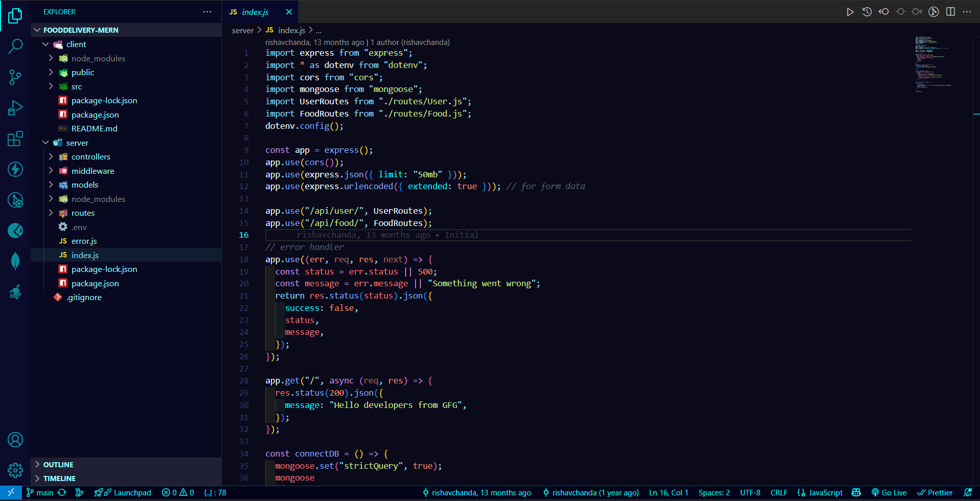Open Run and Debug view

point(15,108)
